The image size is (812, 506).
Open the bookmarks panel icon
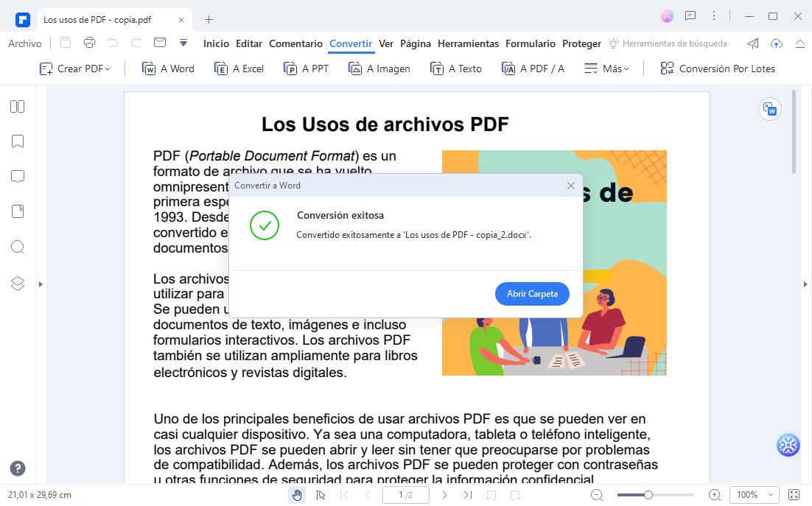tap(18, 141)
